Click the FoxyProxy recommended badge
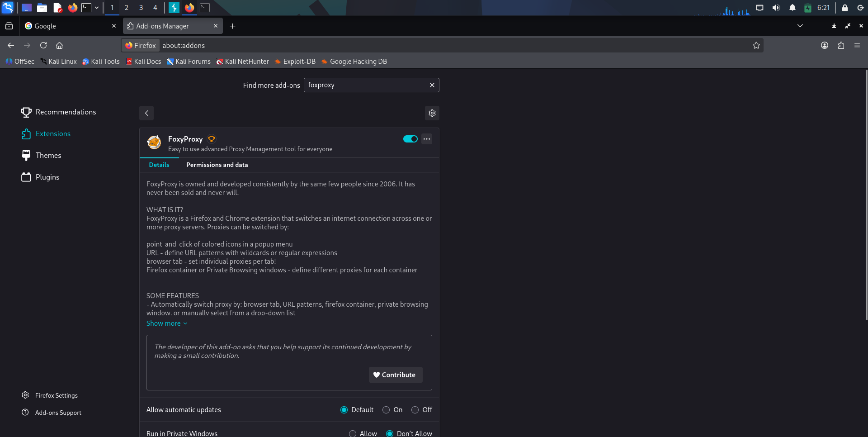The width and height of the screenshot is (868, 437). (x=212, y=139)
